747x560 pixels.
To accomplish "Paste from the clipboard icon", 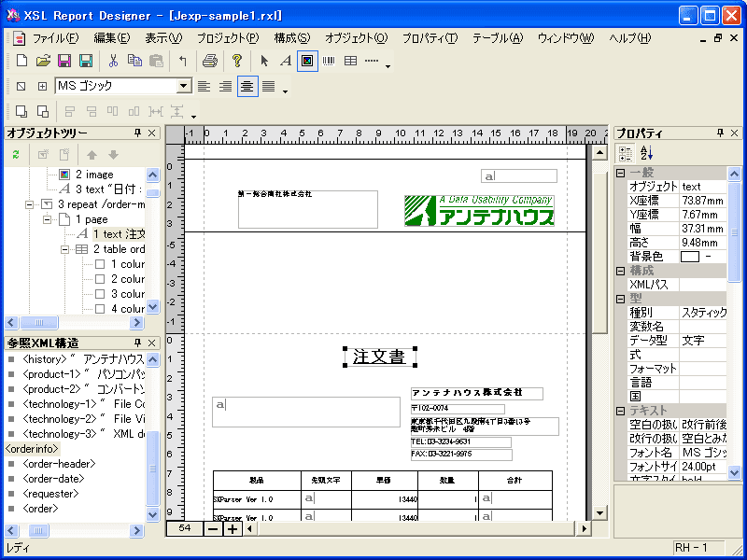I will point(156,61).
